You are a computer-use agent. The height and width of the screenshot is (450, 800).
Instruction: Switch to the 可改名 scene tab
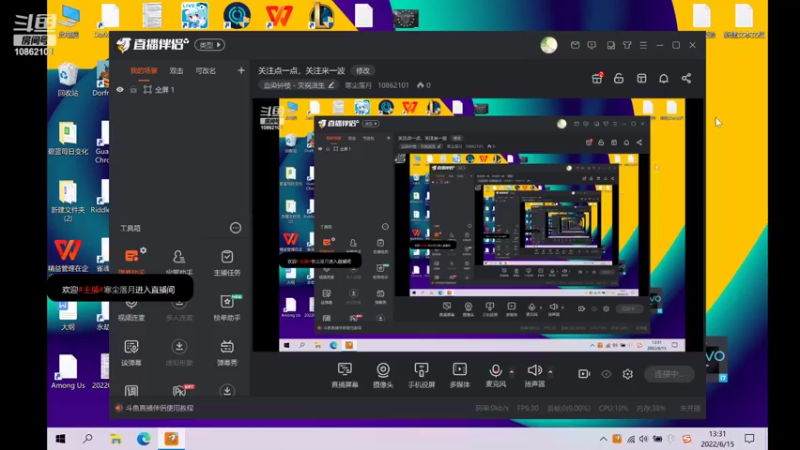pos(206,71)
